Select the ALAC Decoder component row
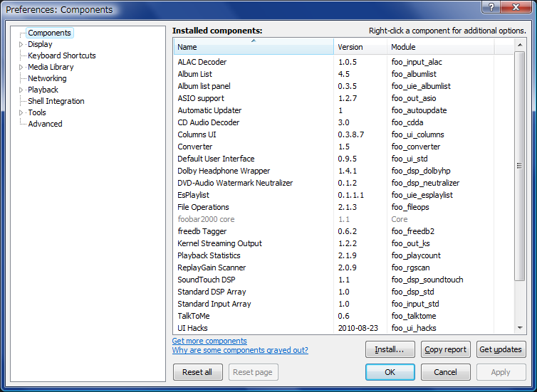 [x=343, y=62]
